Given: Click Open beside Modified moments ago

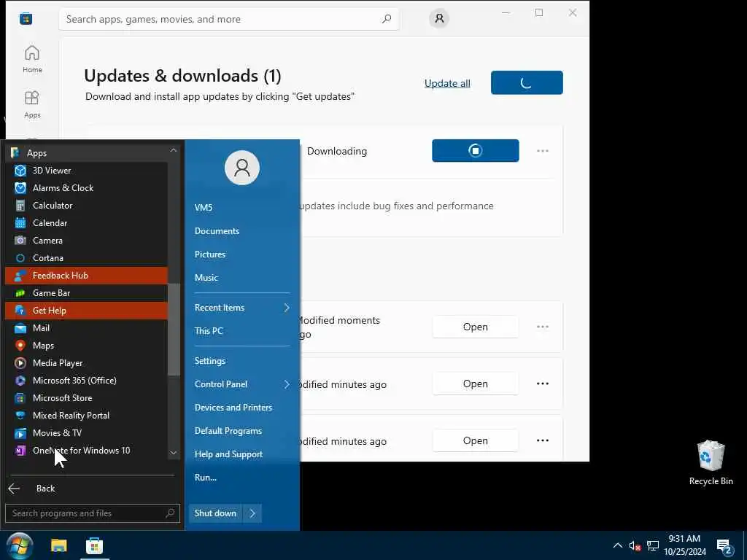Looking at the screenshot, I should pos(476,327).
